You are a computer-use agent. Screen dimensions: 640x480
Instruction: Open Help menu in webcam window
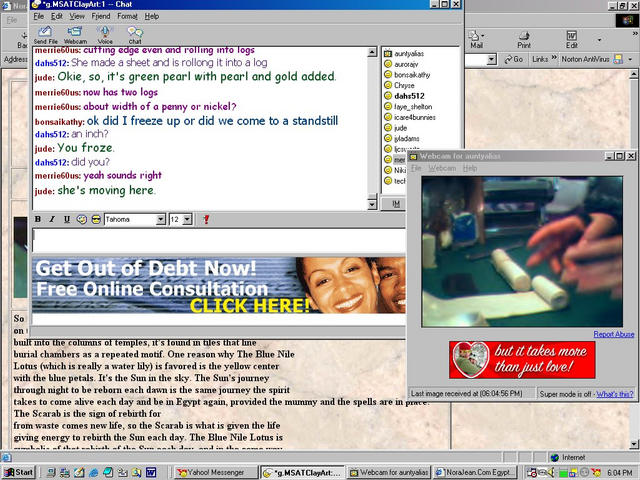pyautogui.click(x=470, y=168)
